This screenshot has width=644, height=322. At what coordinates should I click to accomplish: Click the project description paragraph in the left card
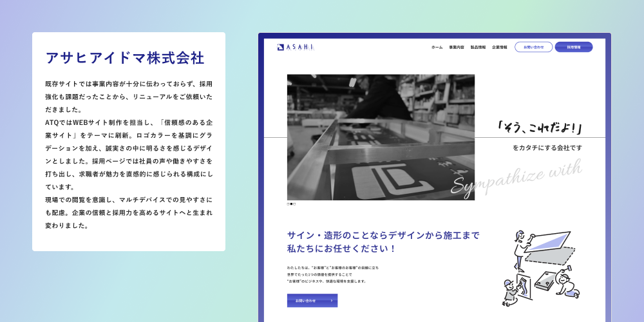click(x=129, y=155)
